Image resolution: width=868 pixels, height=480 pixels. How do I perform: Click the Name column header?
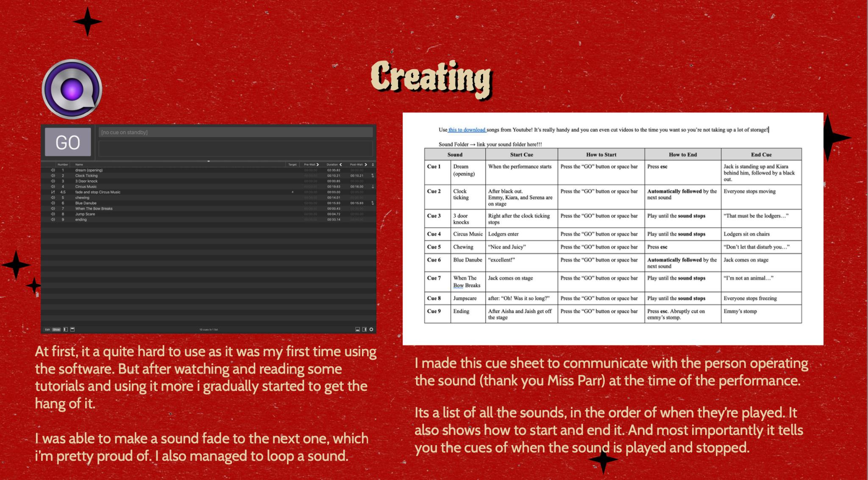coord(79,165)
